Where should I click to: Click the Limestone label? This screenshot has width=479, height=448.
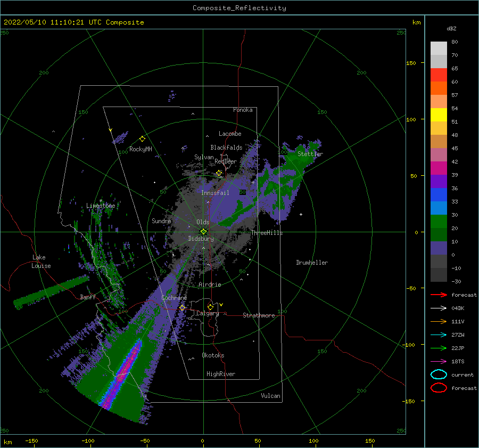click(101, 206)
